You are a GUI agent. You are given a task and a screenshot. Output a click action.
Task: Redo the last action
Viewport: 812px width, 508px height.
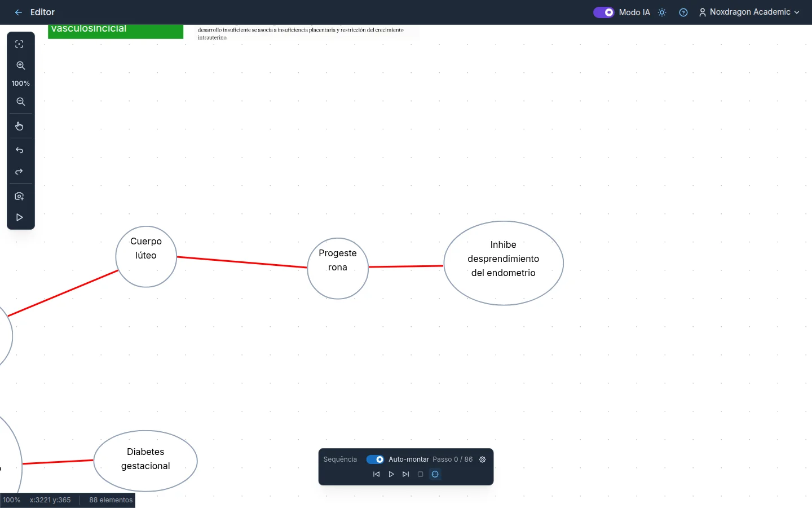(19, 172)
